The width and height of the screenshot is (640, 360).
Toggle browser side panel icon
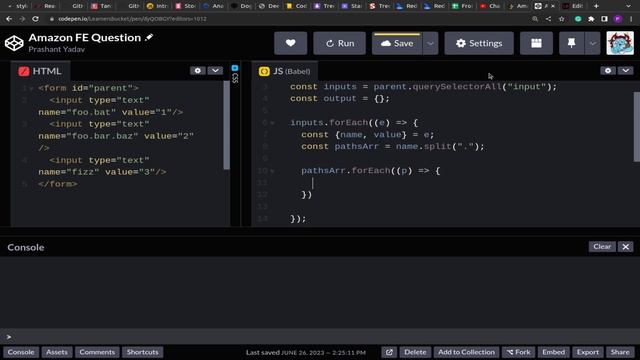[604, 19]
